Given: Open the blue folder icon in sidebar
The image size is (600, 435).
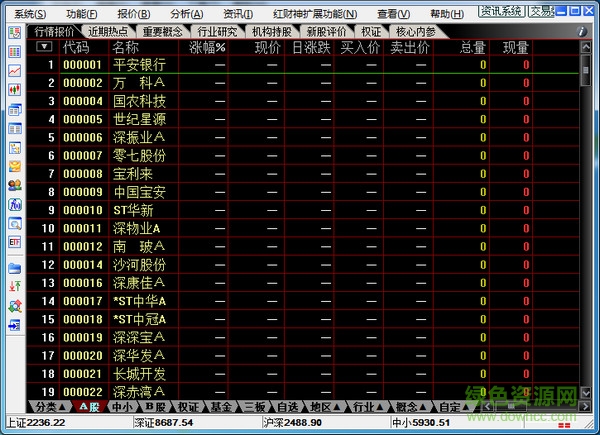Looking at the screenshot, I should pos(15,268).
